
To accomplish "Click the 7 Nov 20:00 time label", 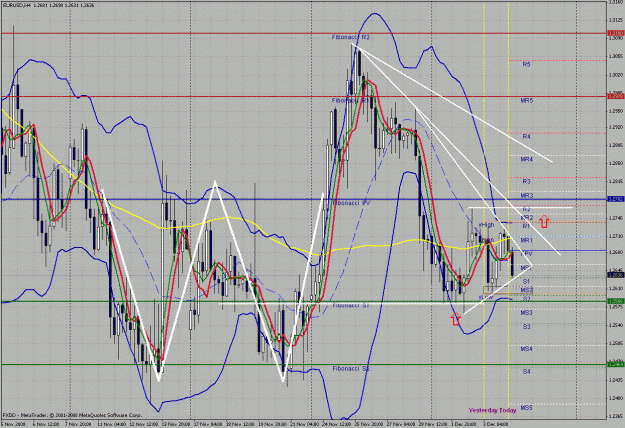I will coord(77,425).
